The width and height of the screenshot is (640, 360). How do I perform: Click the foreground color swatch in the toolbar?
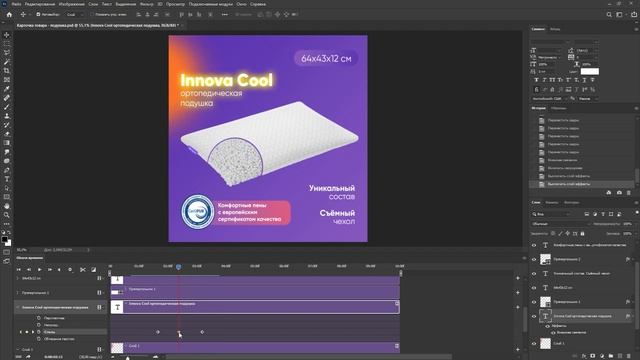coord(4,239)
